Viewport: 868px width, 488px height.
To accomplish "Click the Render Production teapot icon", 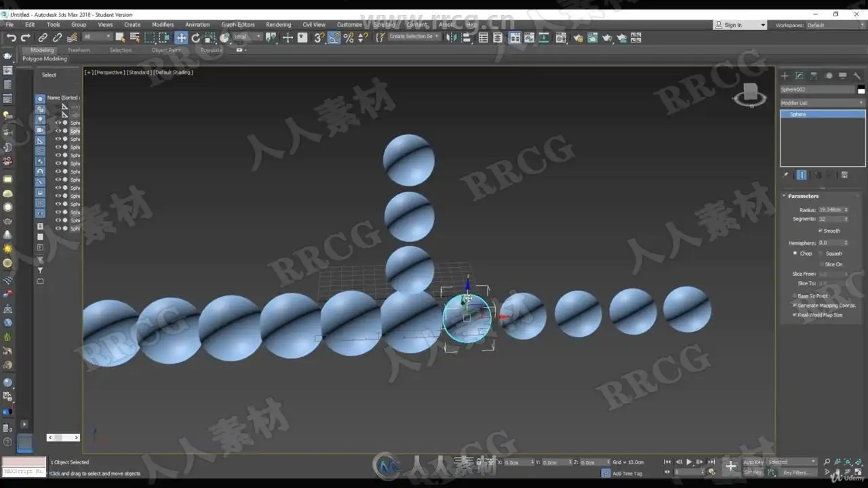I will (607, 38).
